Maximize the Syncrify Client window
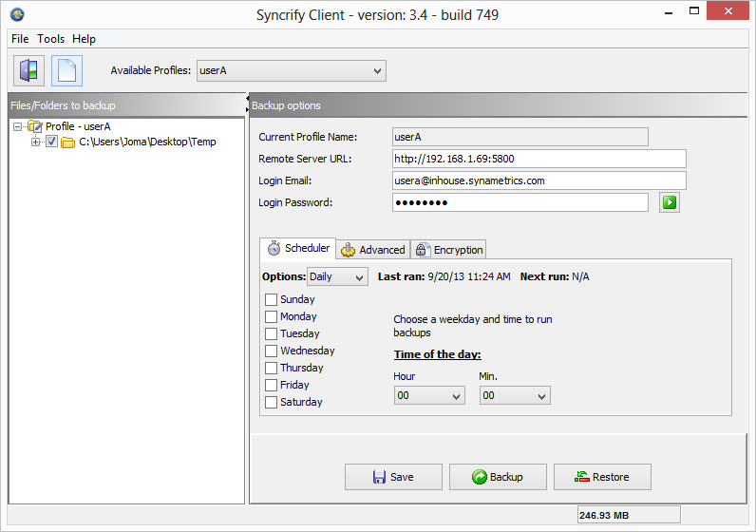 694,11
